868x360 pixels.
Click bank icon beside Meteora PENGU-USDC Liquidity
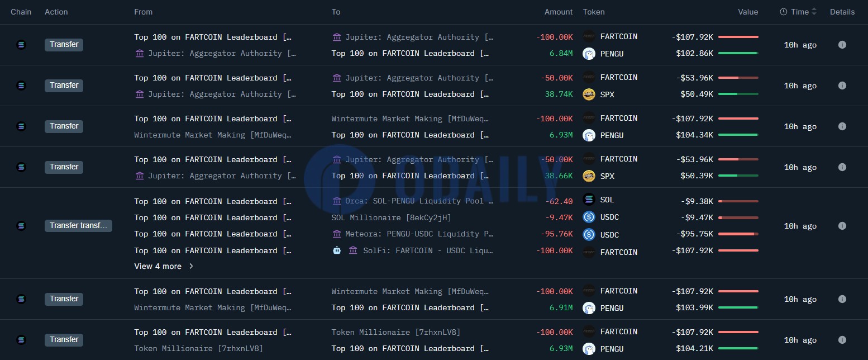[337, 234]
